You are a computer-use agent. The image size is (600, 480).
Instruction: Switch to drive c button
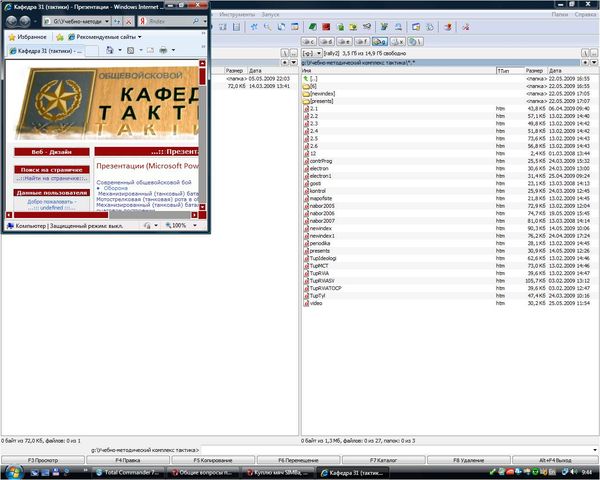coord(308,41)
